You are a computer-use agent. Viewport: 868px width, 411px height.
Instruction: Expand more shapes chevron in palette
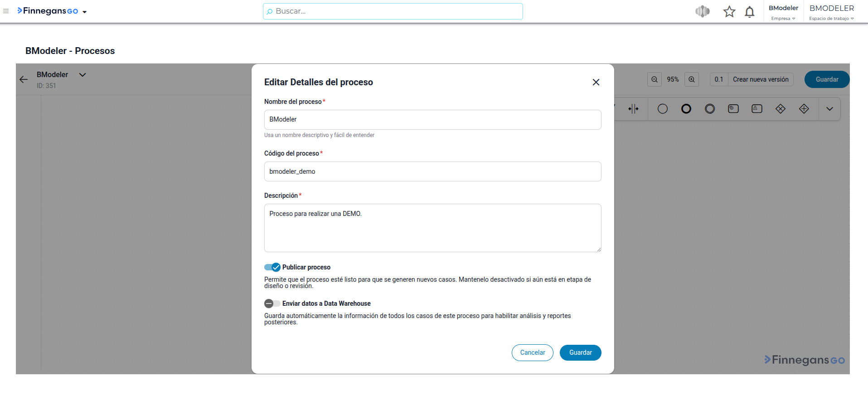pyautogui.click(x=829, y=109)
